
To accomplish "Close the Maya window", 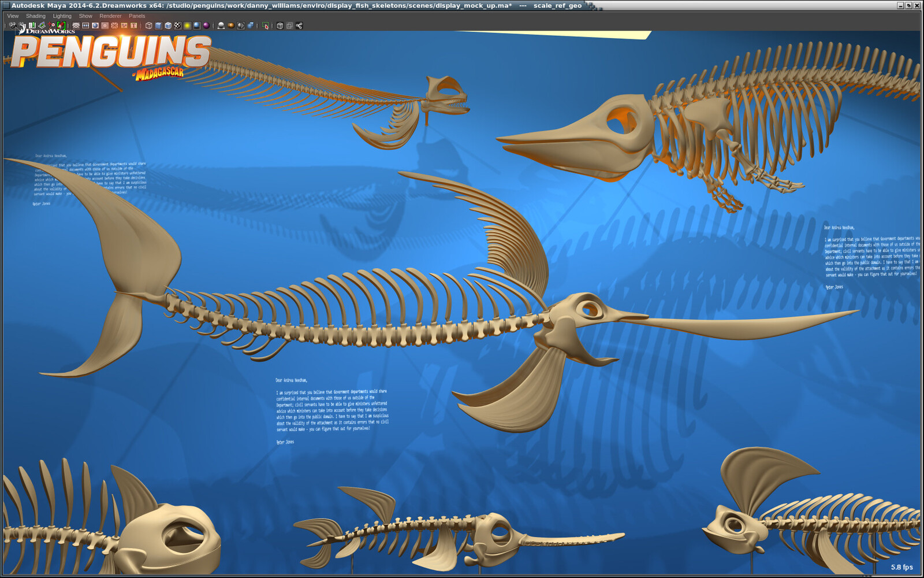I will pos(917,5).
